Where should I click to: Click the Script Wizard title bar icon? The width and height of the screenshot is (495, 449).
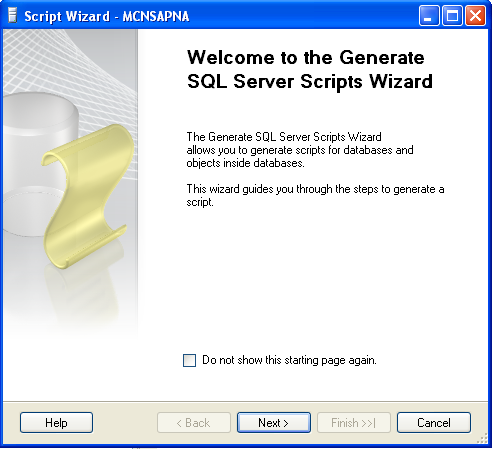click(12, 16)
